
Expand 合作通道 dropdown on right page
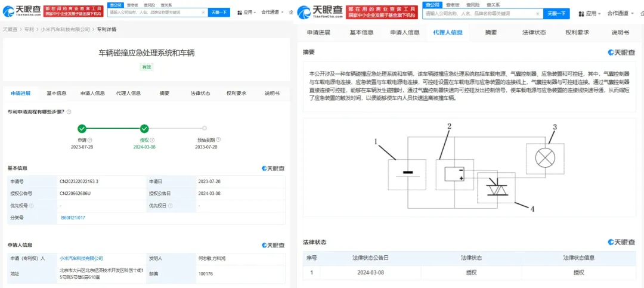(621, 14)
